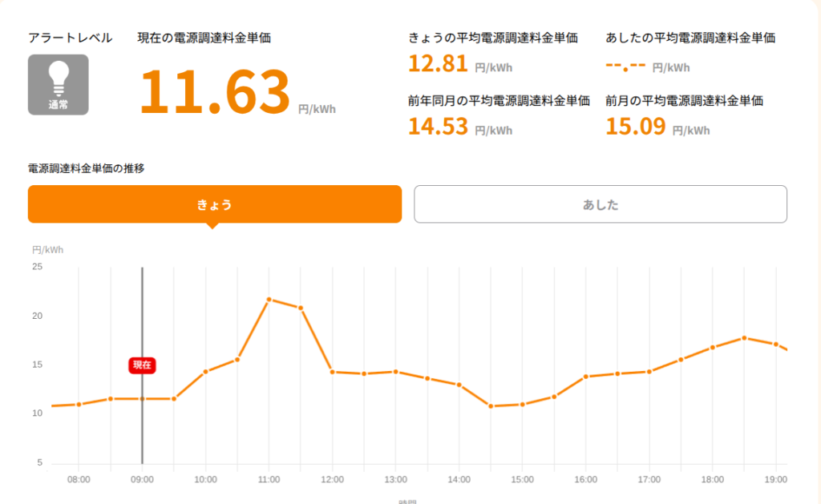Click last month's average price 15.09
This screenshot has height=504, width=821.
(x=635, y=127)
